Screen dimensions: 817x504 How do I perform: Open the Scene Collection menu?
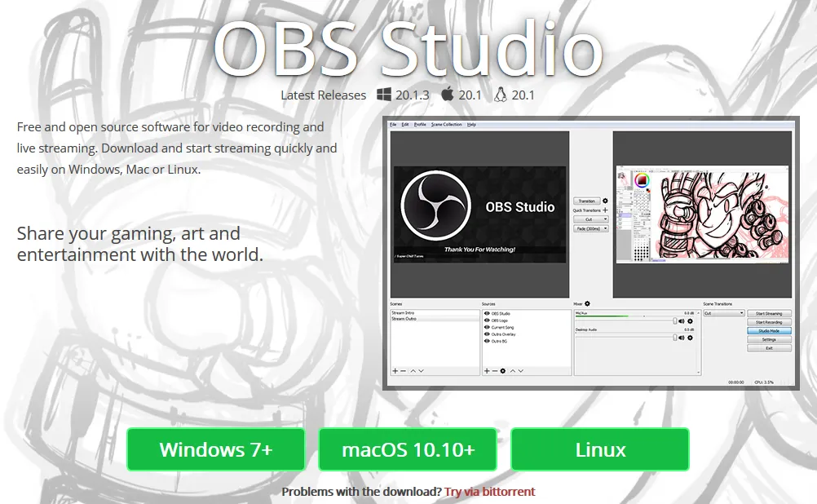coord(447,125)
